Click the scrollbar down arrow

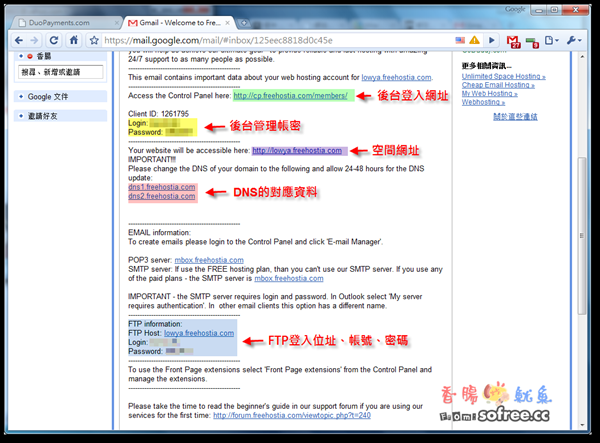582,425
